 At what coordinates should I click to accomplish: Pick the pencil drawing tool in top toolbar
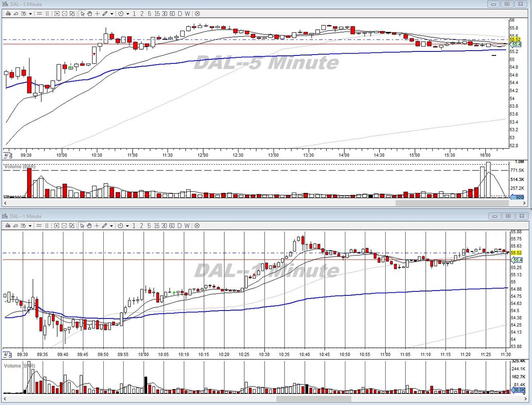pos(105,13)
